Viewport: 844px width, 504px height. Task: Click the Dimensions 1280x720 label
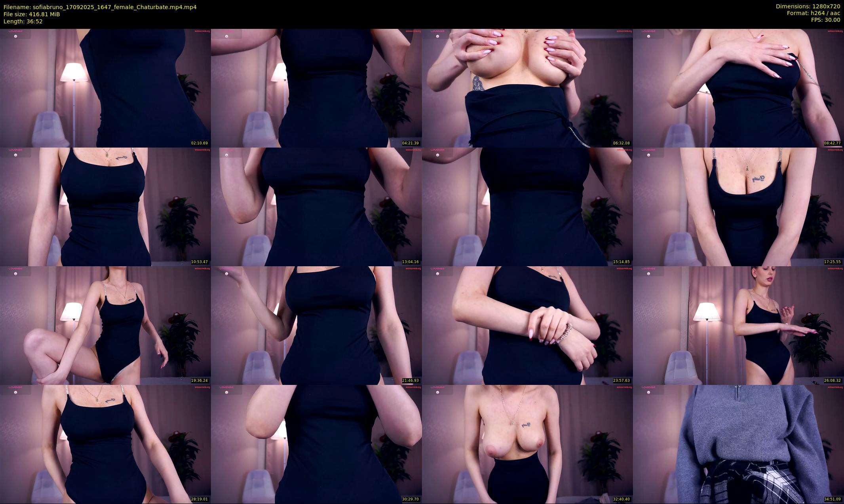808,6
